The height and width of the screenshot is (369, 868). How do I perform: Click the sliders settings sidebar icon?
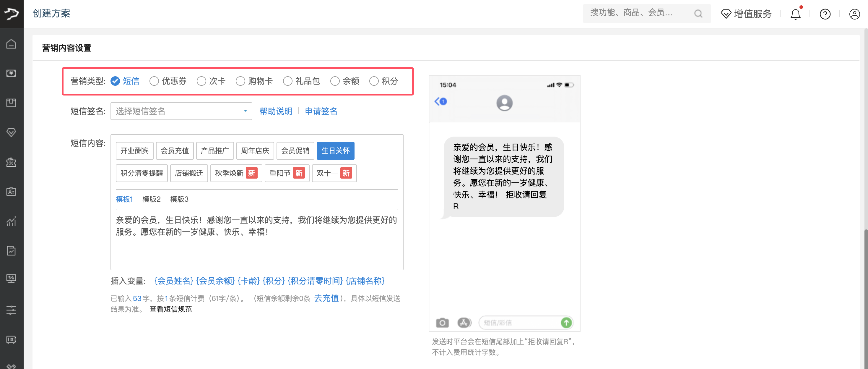tap(11, 310)
